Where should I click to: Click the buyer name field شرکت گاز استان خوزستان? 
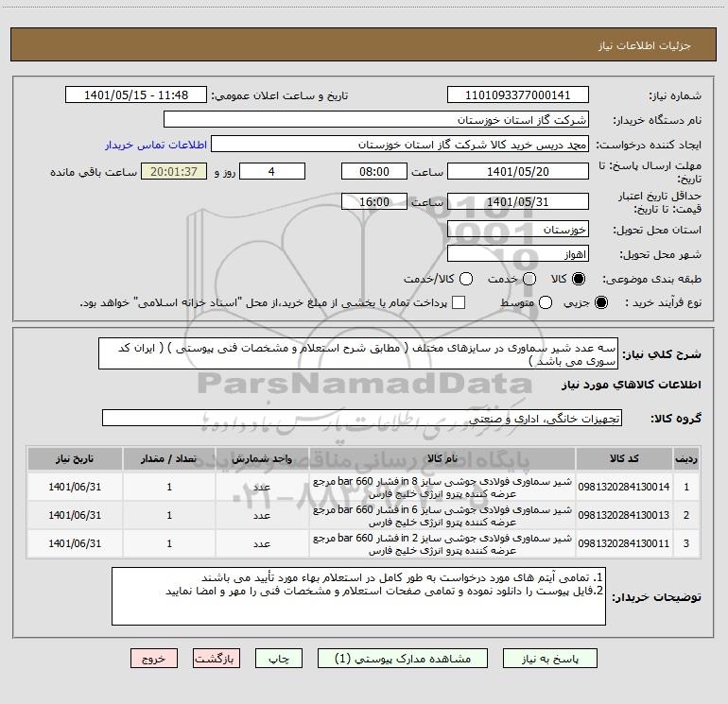(376, 120)
